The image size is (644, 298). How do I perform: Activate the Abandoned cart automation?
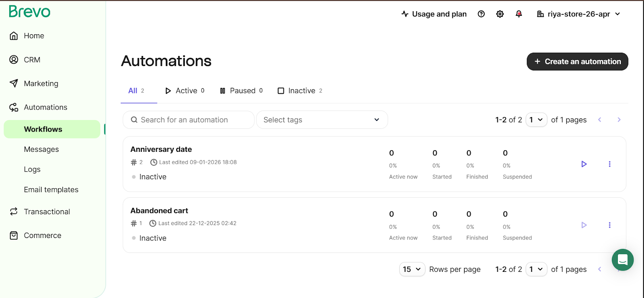point(584,225)
